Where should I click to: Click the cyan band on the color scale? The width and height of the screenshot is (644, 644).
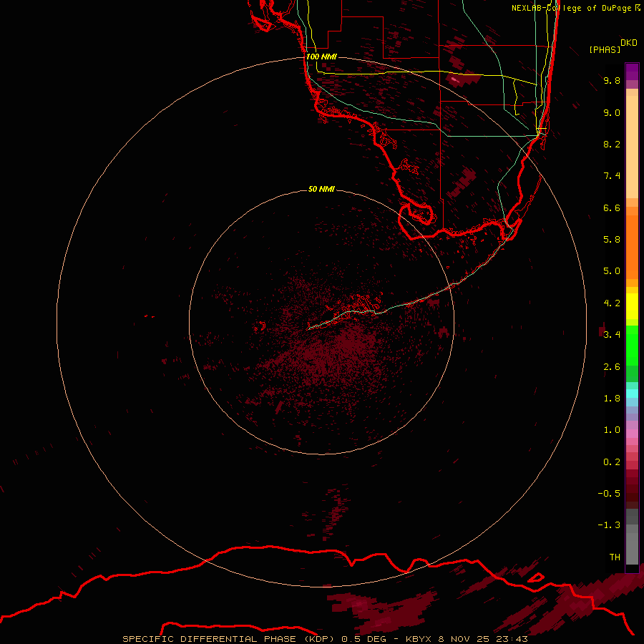[632, 394]
